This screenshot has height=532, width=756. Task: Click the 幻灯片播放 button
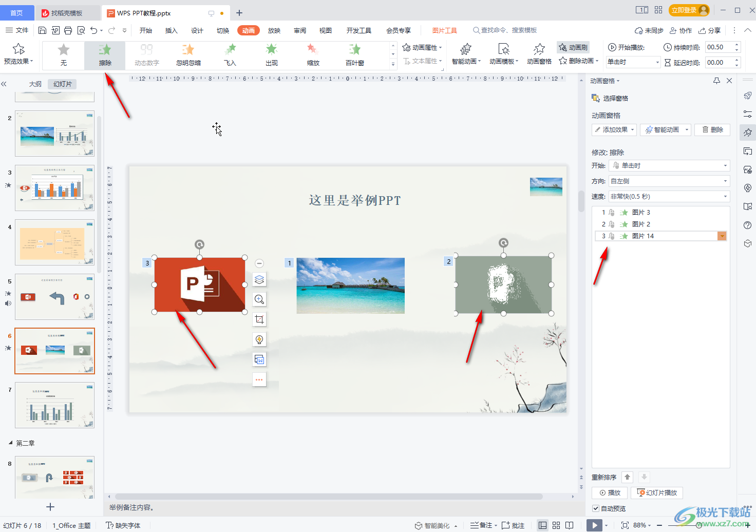pyautogui.click(x=657, y=492)
